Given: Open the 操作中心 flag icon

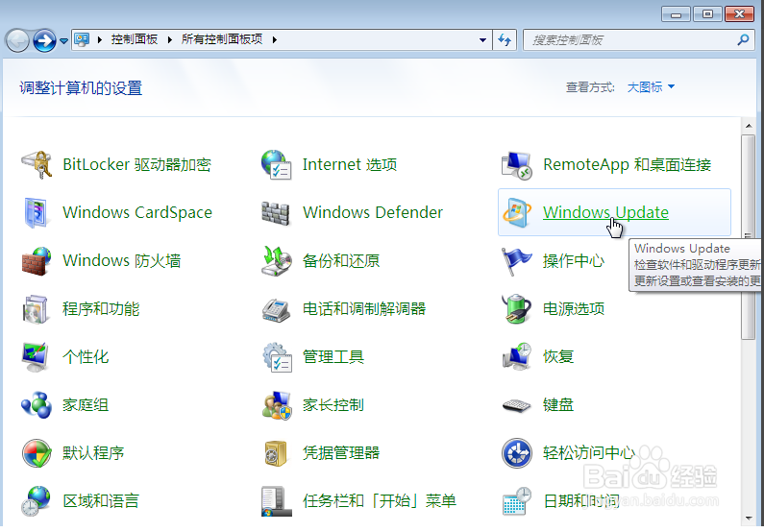Looking at the screenshot, I should pos(516,261).
